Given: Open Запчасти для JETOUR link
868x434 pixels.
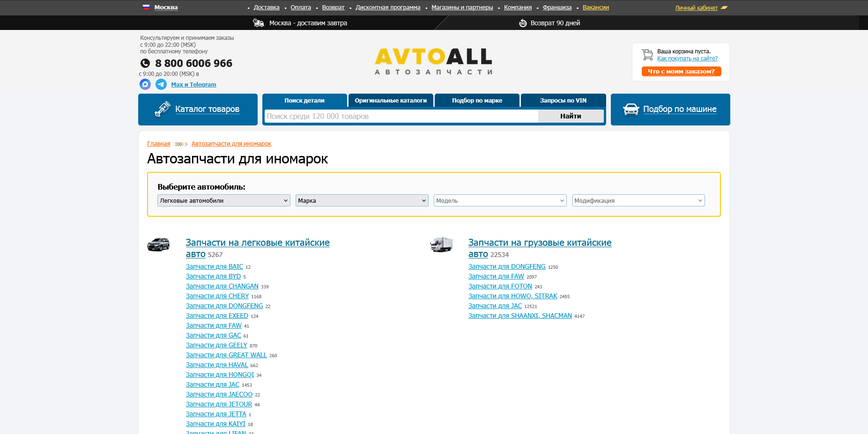Looking at the screenshot, I should [219, 404].
